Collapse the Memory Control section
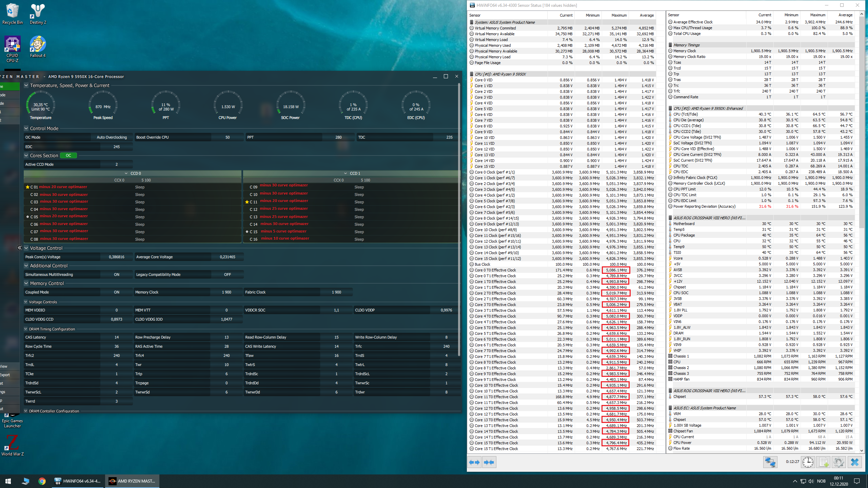Viewport: 868px width, 488px height. click(x=26, y=283)
